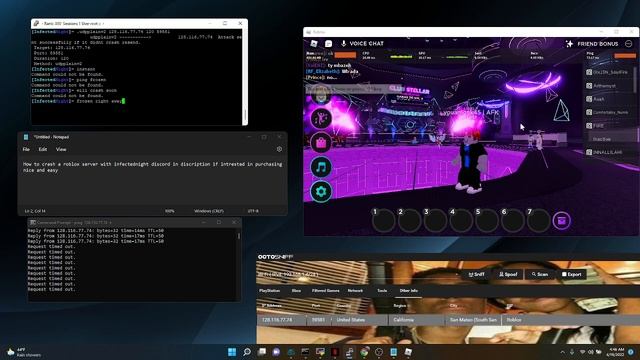
Task: Click inside the Notepad text area
Action: tap(152, 182)
